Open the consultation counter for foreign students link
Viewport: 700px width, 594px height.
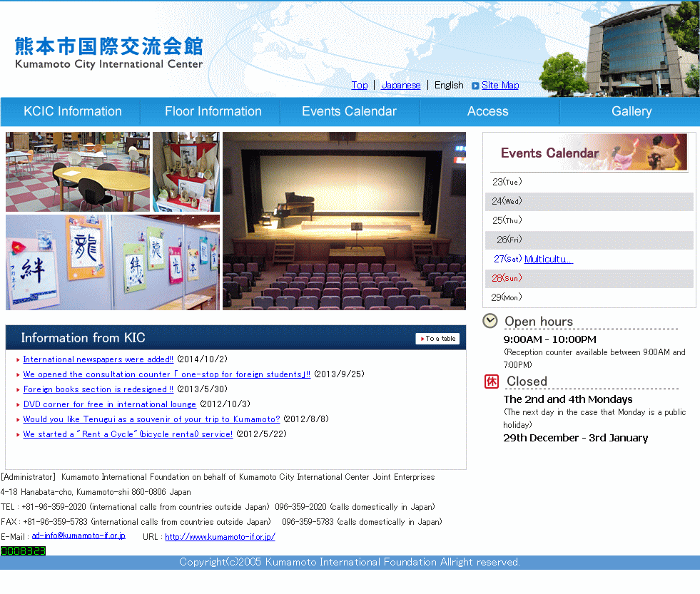(166, 374)
